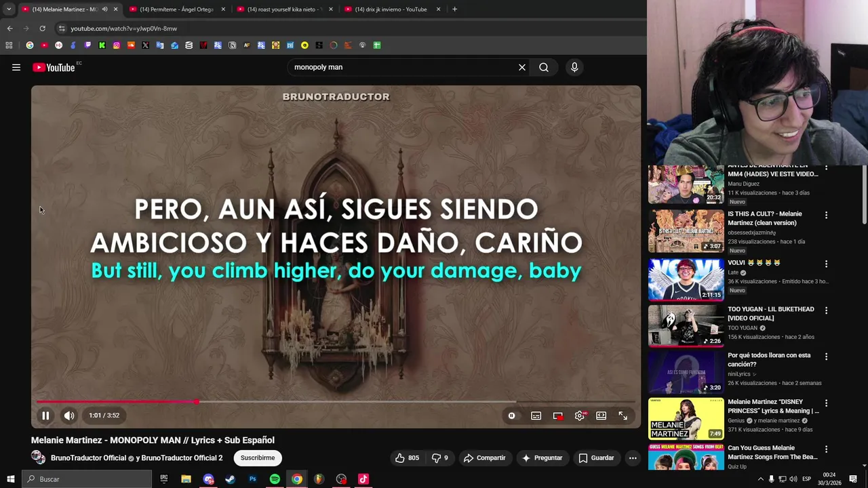Open Steam from the taskbar
868x488 pixels.
pos(230,479)
